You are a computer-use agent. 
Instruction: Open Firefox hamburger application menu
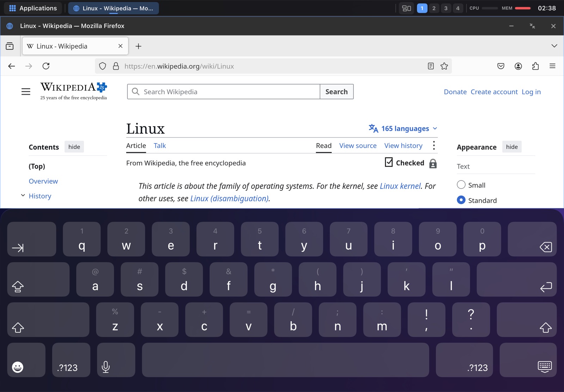pyautogui.click(x=552, y=66)
